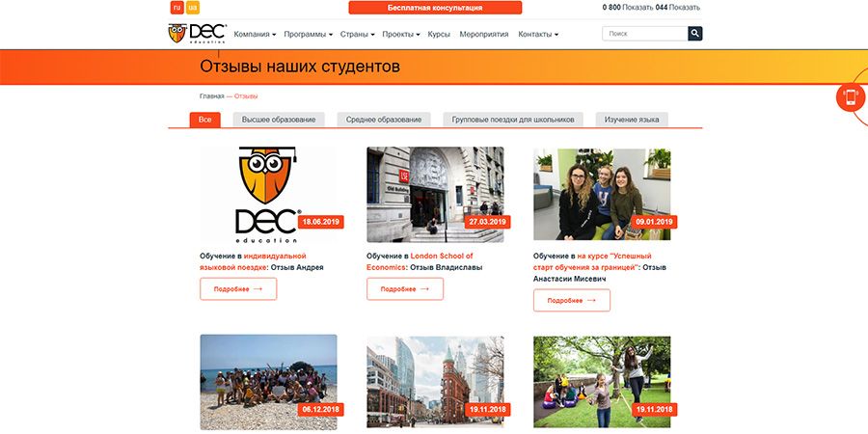
Task: Click Подробнее under Andrey's review
Action: [238, 288]
